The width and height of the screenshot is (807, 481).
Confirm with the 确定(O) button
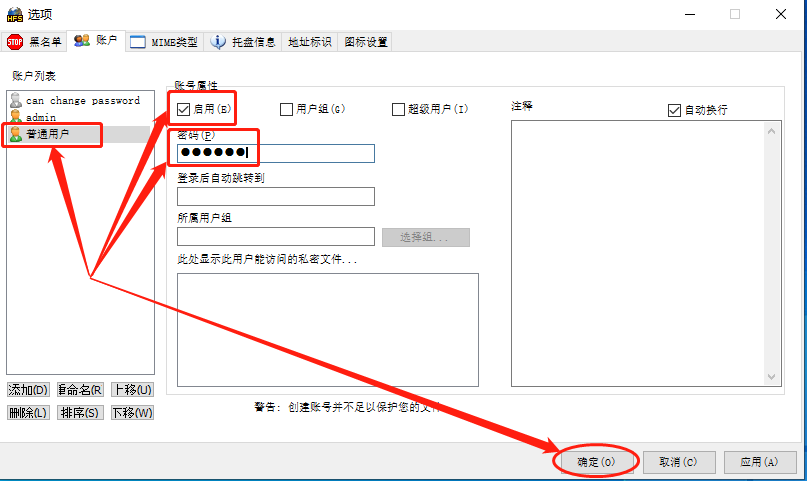[x=597, y=462]
